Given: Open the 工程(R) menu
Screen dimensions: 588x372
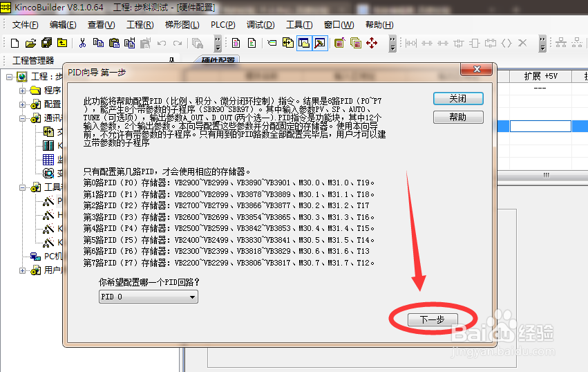Looking at the screenshot, I should (140, 25).
